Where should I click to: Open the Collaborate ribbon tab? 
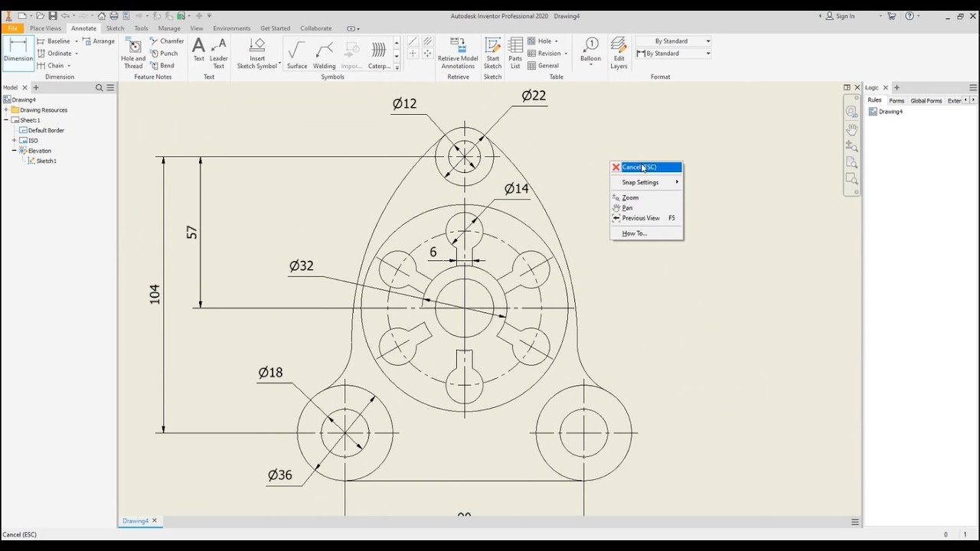coord(316,28)
